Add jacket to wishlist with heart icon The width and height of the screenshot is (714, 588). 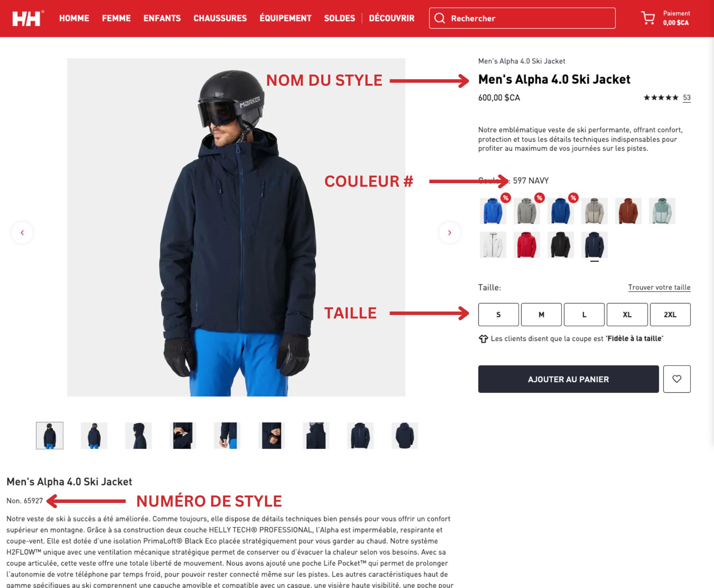pos(677,379)
